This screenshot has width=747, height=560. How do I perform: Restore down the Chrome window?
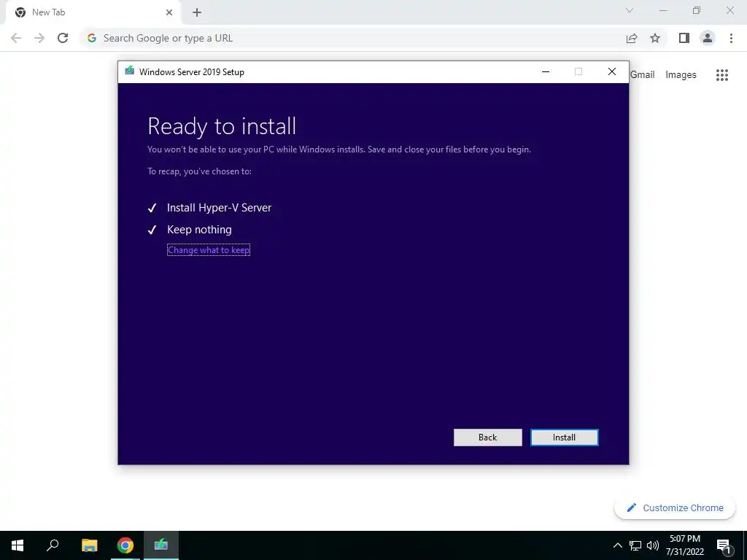697,10
